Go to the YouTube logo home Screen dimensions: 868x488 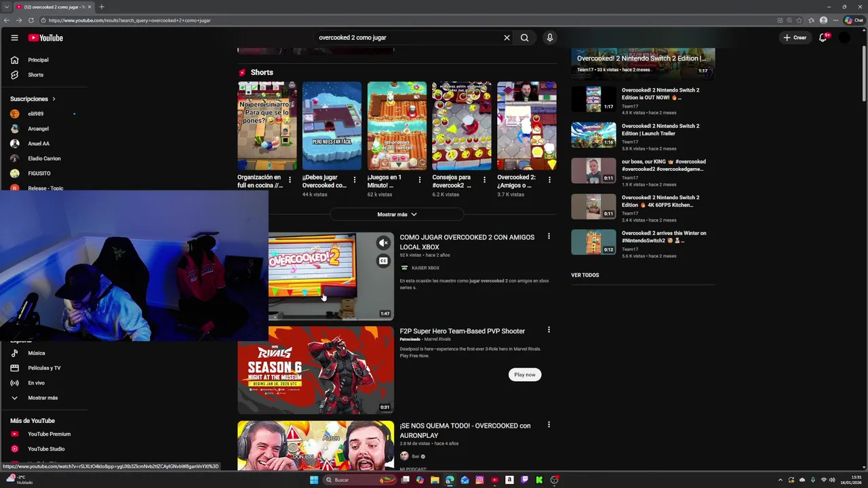[45, 38]
